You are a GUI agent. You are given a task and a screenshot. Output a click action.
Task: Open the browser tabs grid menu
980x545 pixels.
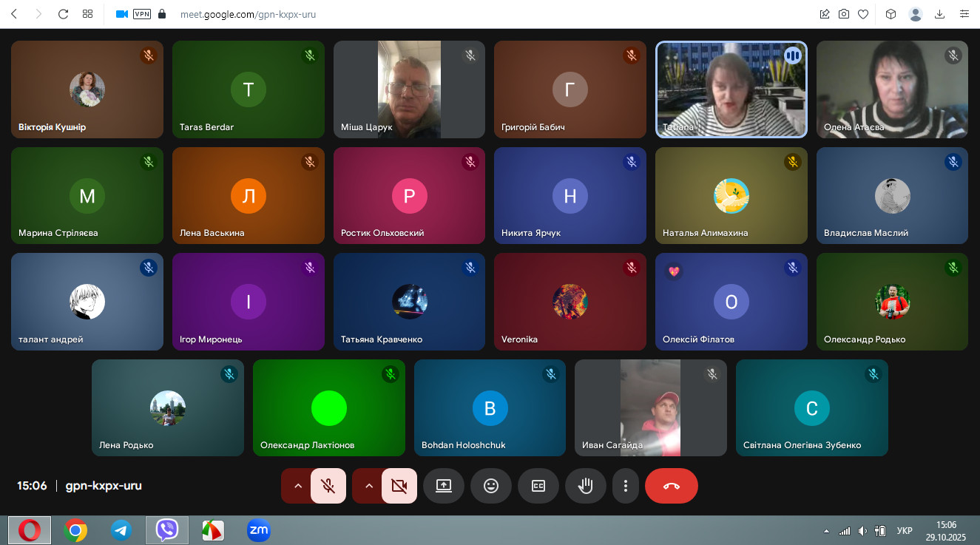tap(87, 14)
